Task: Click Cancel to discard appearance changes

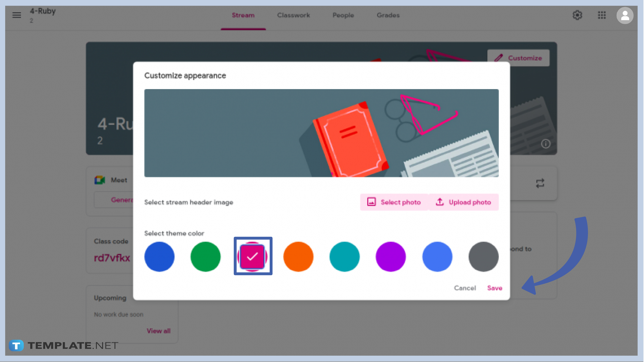Action: pyautogui.click(x=464, y=288)
